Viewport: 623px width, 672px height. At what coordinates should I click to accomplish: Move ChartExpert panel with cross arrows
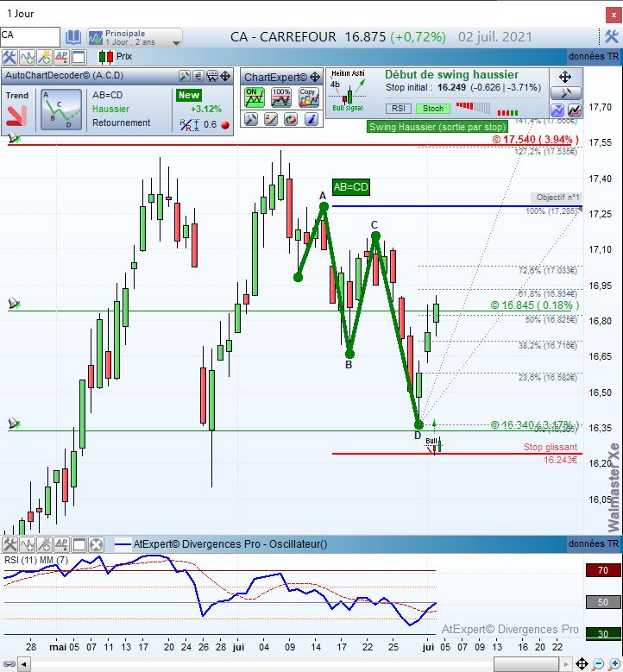click(315, 77)
